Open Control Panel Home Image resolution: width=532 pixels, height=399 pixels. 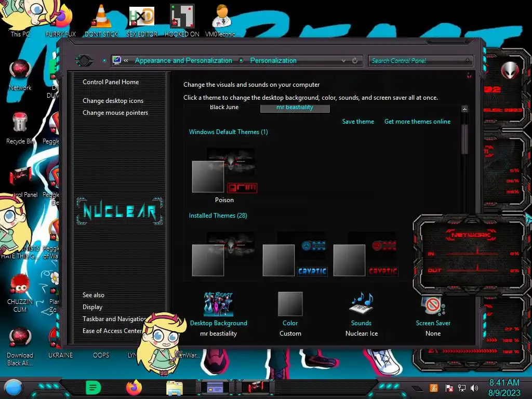(111, 82)
